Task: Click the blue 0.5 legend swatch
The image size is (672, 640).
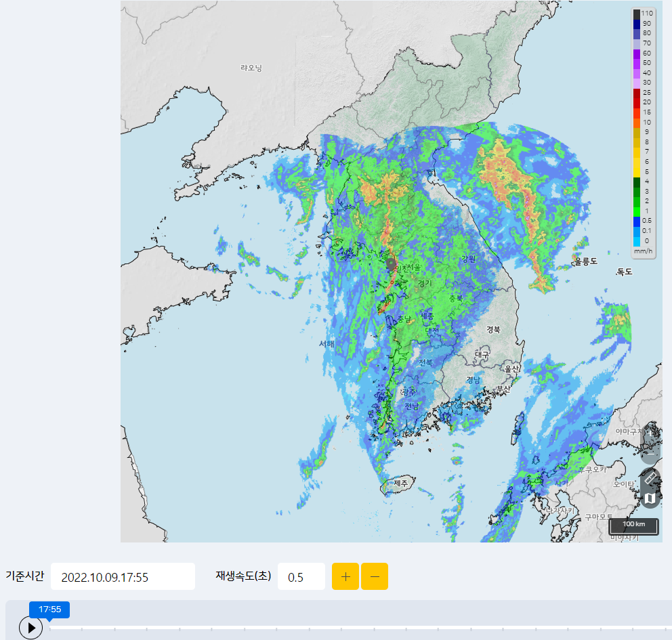Action: tap(637, 221)
